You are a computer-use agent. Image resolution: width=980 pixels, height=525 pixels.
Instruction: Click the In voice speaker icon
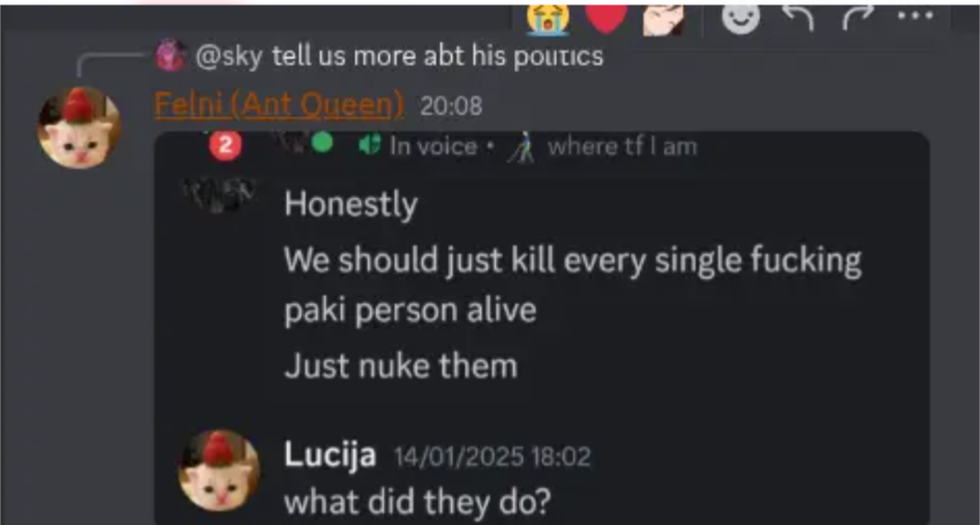tap(369, 146)
